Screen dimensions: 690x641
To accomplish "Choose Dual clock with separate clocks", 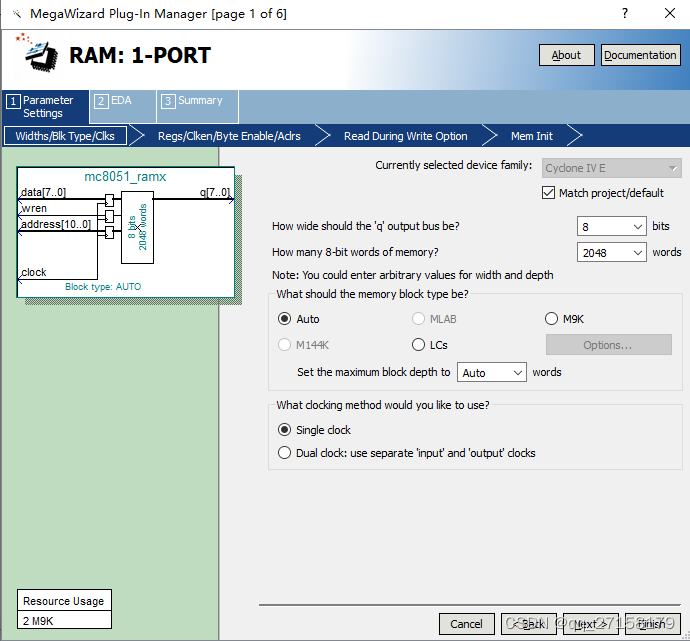I will (x=284, y=453).
